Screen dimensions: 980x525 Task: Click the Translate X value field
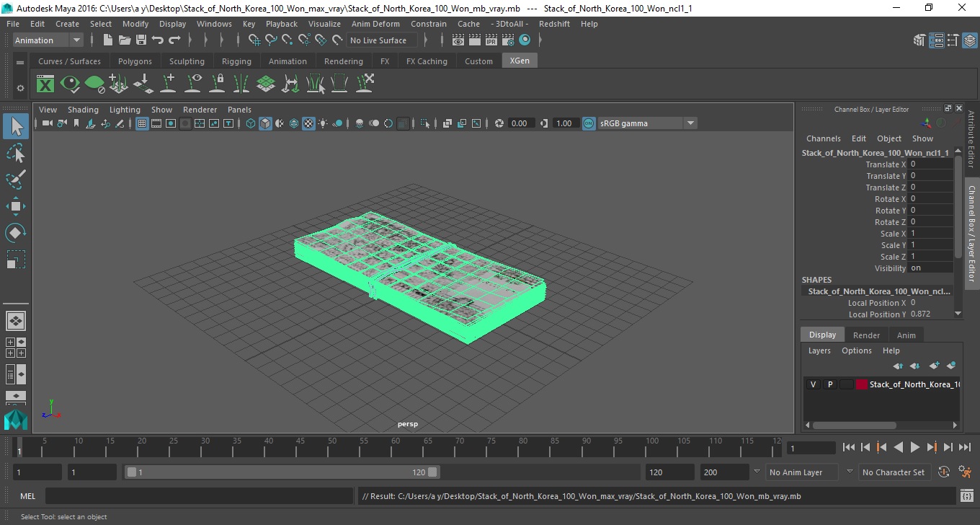click(x=931, y=164)
